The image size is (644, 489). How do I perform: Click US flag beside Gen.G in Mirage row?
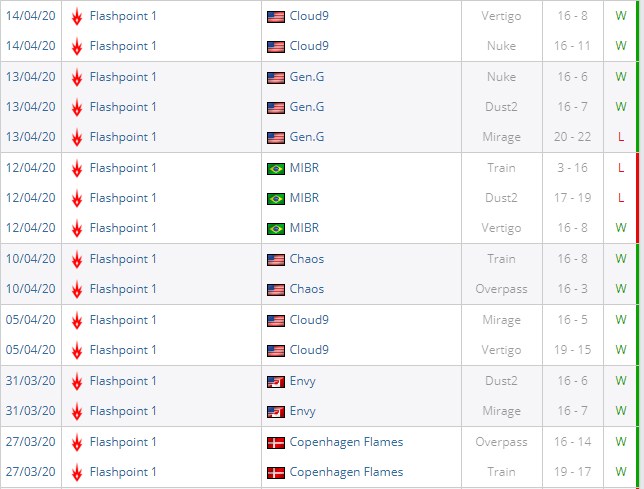click(276, 137)
